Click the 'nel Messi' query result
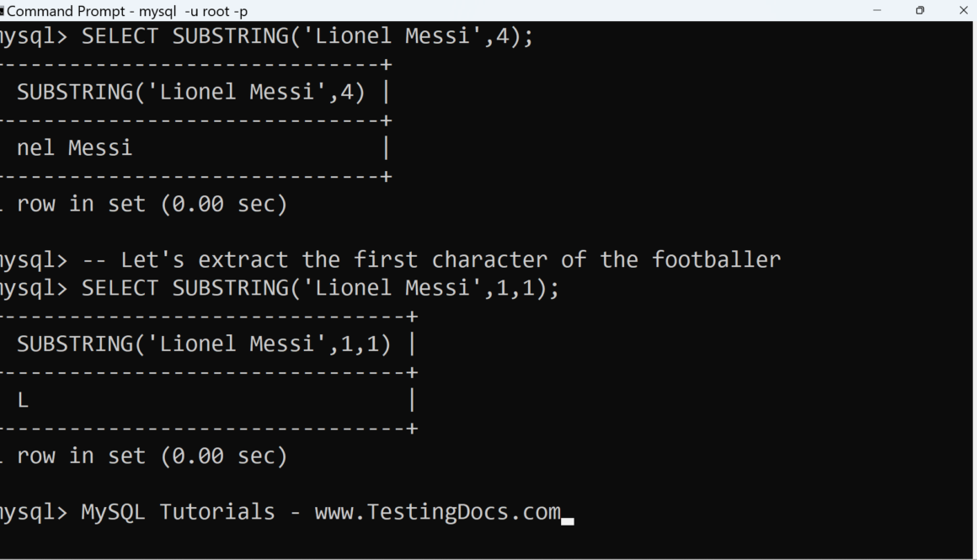 74,148
